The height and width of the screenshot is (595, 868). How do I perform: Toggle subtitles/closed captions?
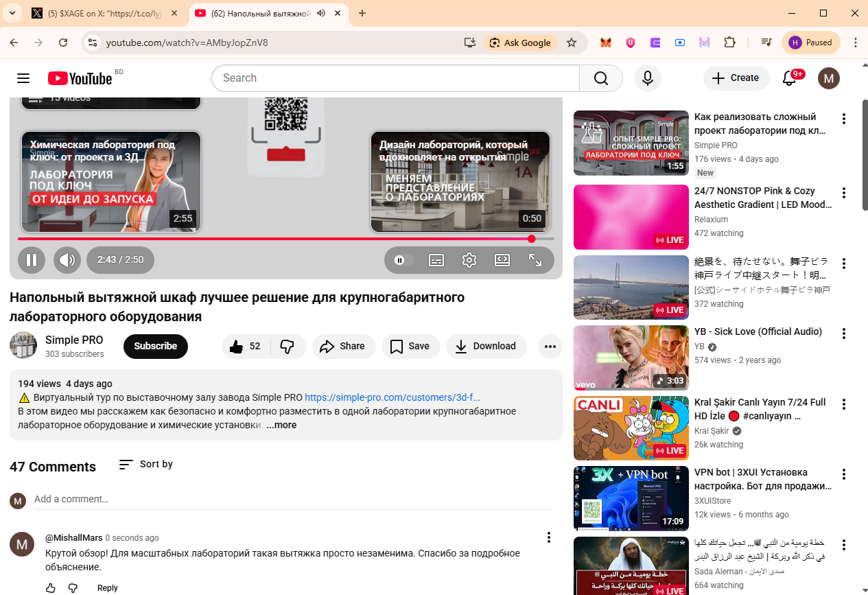pyautogui.click(x=436, y=260)
